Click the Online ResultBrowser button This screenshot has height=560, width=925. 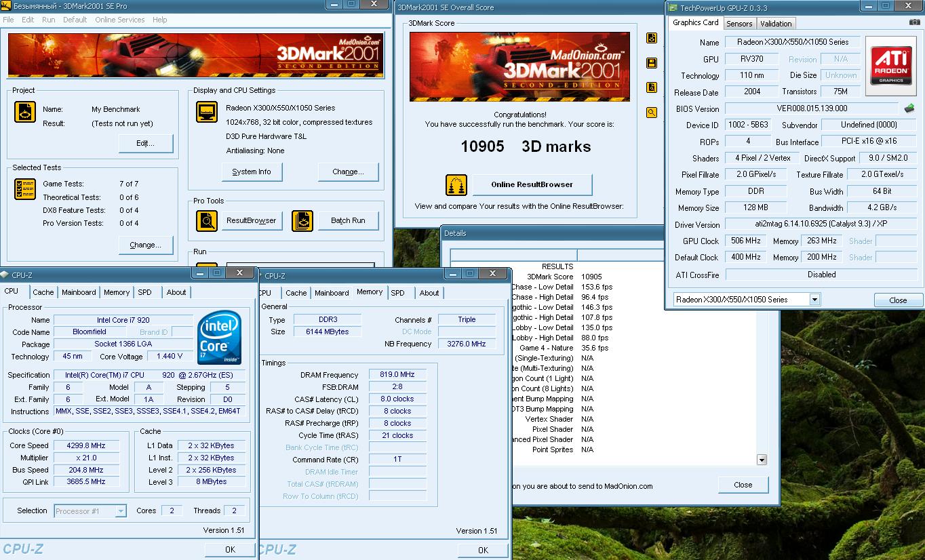(x=532, y=184)
